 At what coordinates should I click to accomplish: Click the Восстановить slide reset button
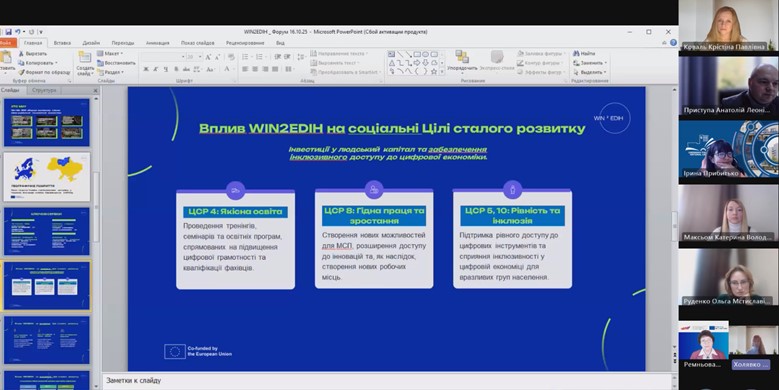click(116, 63)
